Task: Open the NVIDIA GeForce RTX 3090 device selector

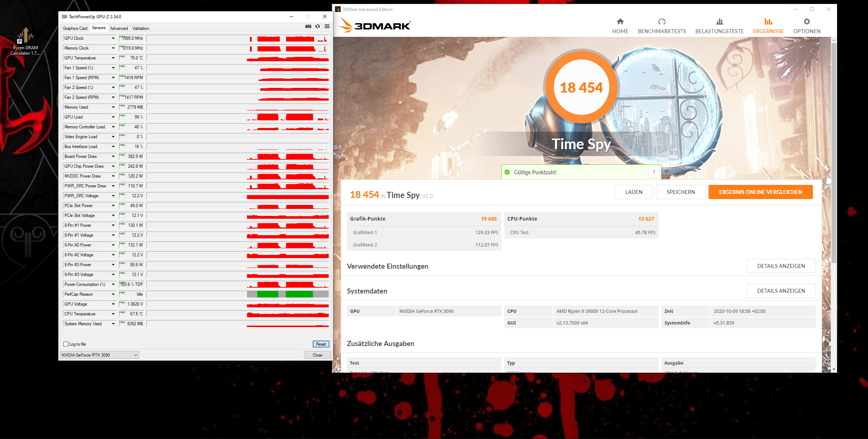Action: click(99, 355)
